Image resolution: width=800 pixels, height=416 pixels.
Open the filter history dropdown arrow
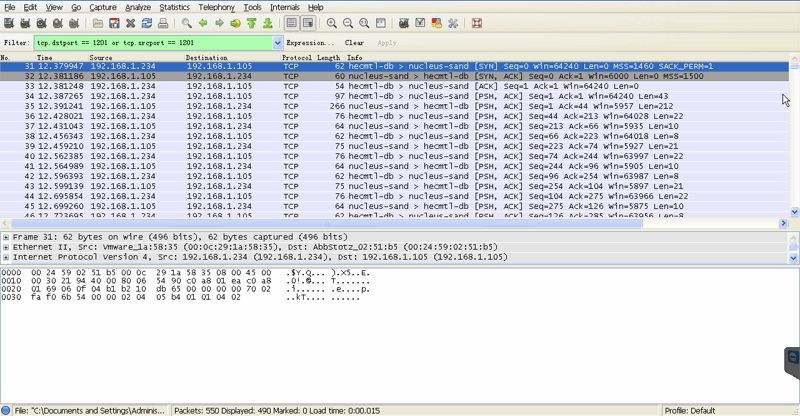[x=278, y=43]
